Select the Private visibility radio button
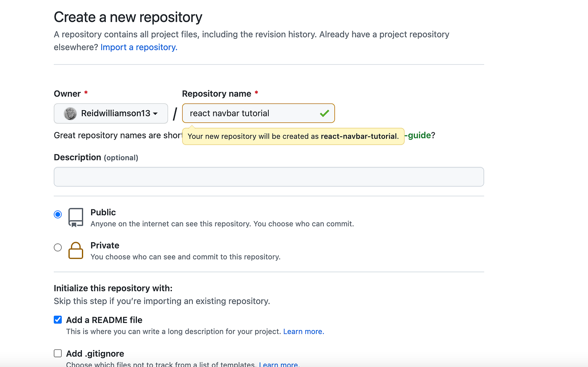The width and height of the screenshot is (588, 367). coord(58,248)
